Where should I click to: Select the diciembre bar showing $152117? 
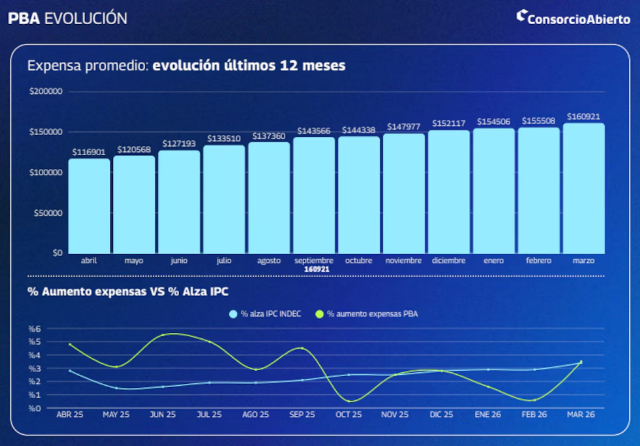449,191
